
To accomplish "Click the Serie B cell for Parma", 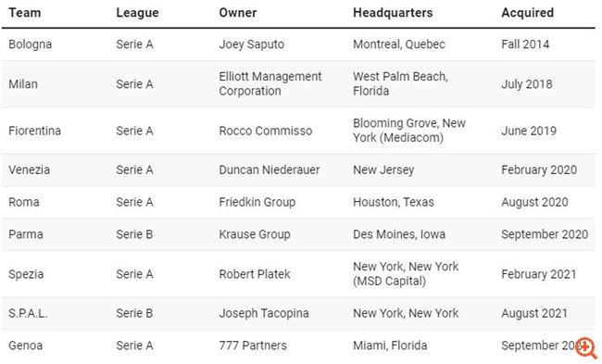I will coord(134,234).
